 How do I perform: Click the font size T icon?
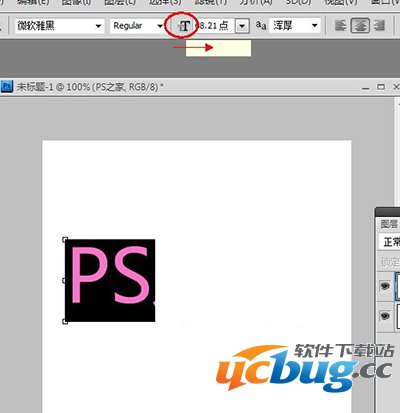point(184,26)
